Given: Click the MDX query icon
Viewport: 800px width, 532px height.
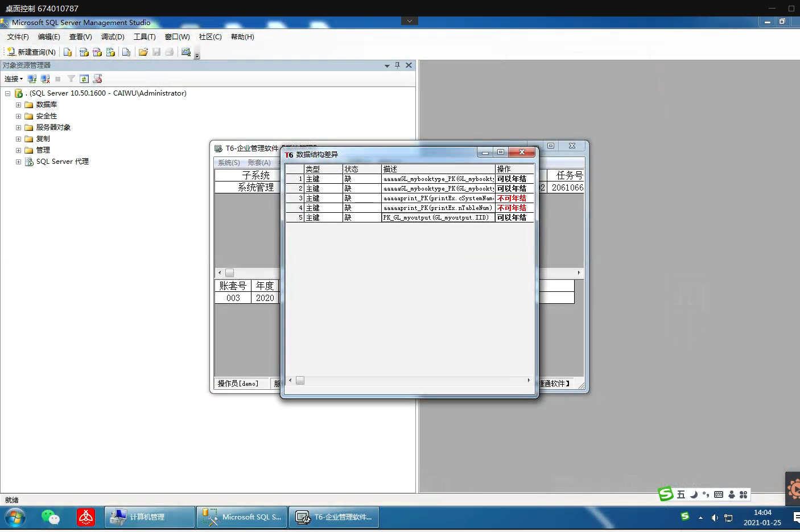Looking at the screenshot, I should (84, 52).
